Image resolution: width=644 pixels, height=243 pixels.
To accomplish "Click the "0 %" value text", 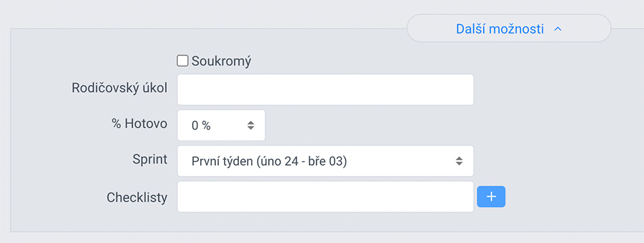I will pos(201,126).
